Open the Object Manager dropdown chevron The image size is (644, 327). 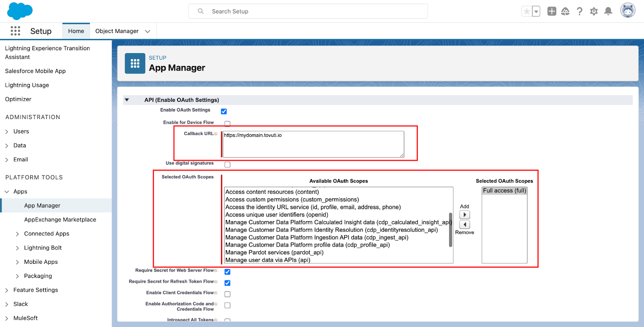pos(148,31)
